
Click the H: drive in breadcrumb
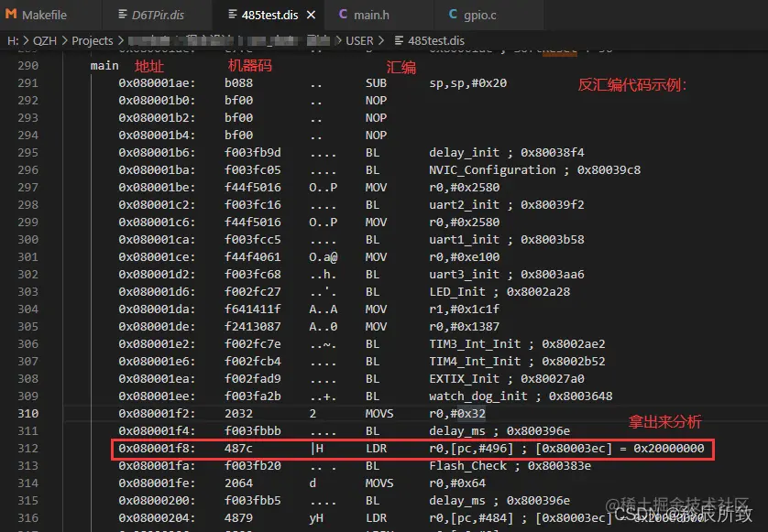[x=13, y=40]
